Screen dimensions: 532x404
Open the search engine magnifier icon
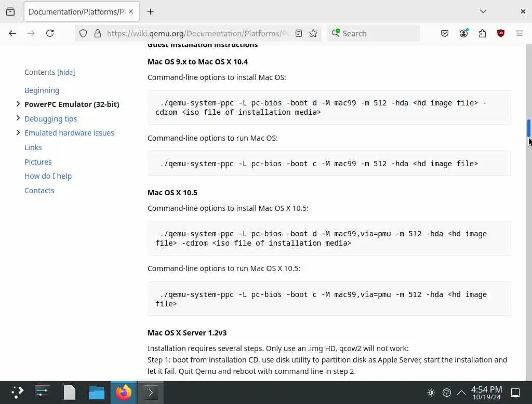[336, 33]
